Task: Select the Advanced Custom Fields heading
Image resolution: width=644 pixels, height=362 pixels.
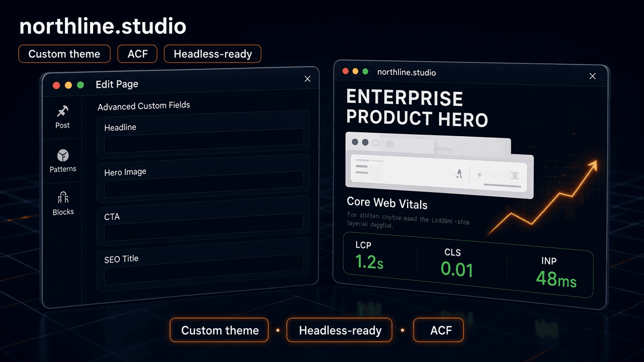Action: [144, 106]
